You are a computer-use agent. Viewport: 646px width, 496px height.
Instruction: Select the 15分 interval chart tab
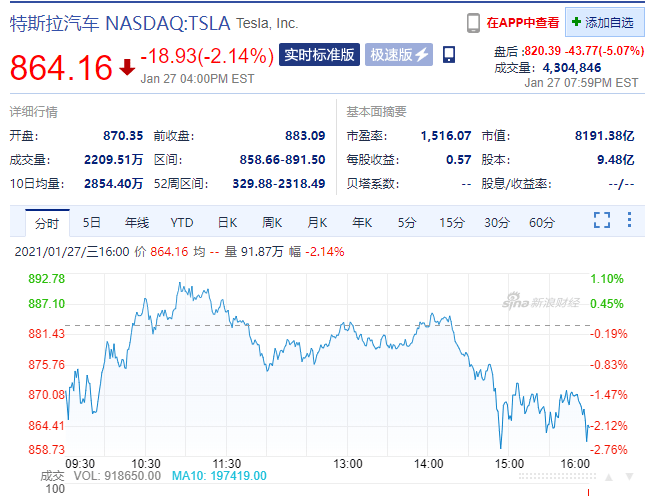point(452,222)
